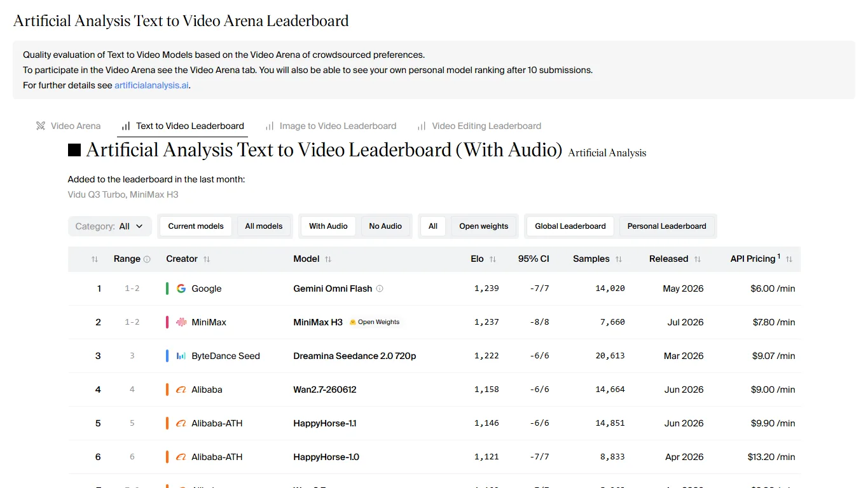Select Open weights filter

(x=484, y=226)
